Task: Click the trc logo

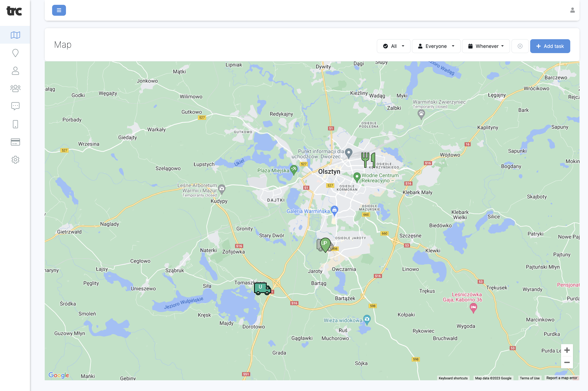Action: pyautogui.click(x=14, y=11)
